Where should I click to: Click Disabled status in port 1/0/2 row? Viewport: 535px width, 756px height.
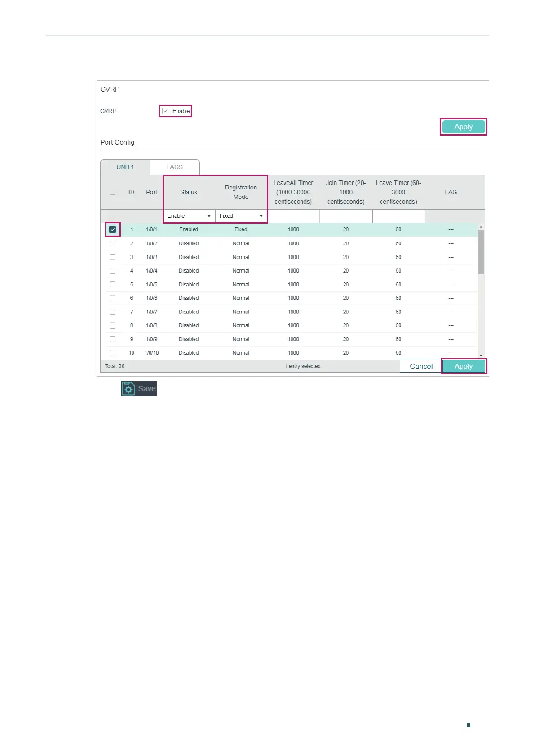(x=189, y=243)
